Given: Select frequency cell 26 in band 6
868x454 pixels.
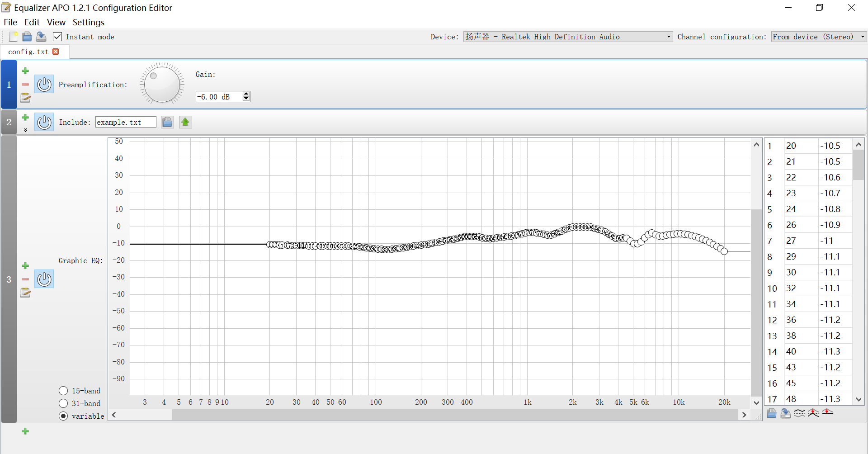Looking at the screenshot, I should [x=801, y=225].
